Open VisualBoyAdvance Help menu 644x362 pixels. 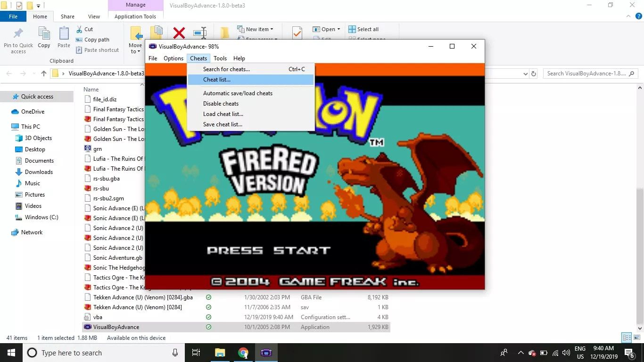(239, 58)
